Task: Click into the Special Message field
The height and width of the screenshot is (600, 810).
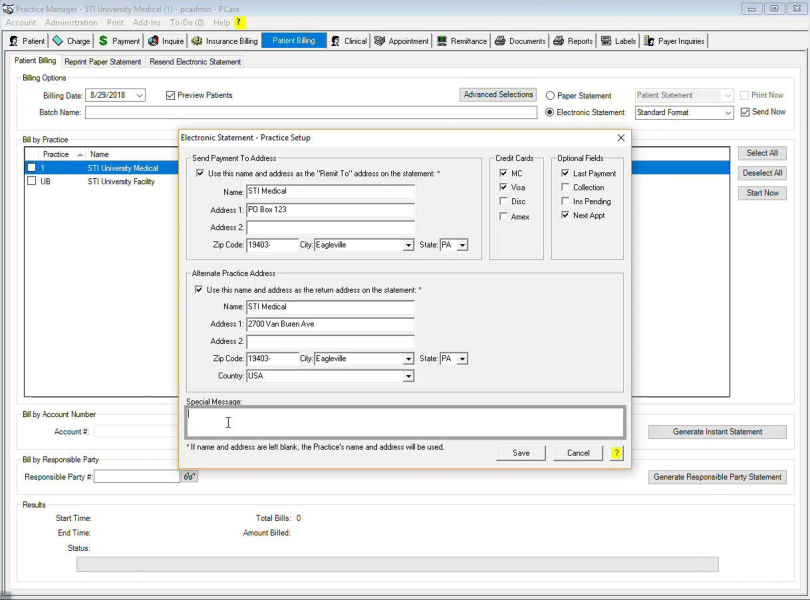Action: [x=405, y=423]
